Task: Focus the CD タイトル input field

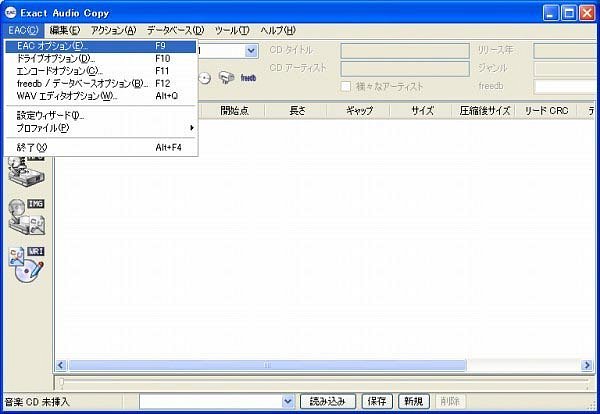Action: 405,51
